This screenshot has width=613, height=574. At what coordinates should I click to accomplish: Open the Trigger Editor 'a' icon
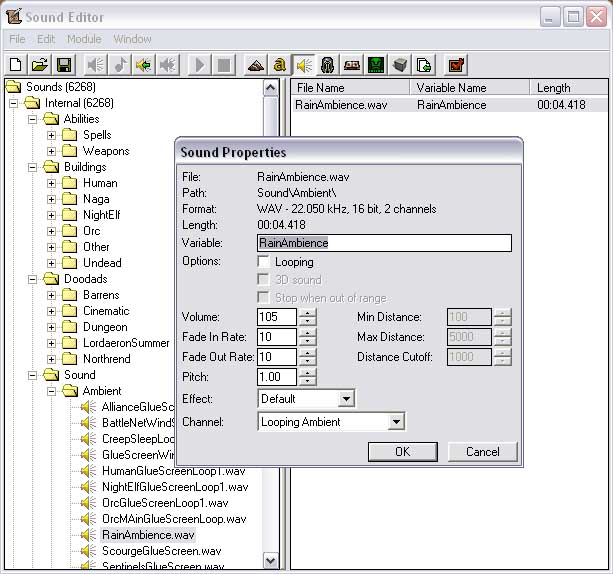point(279,65)
